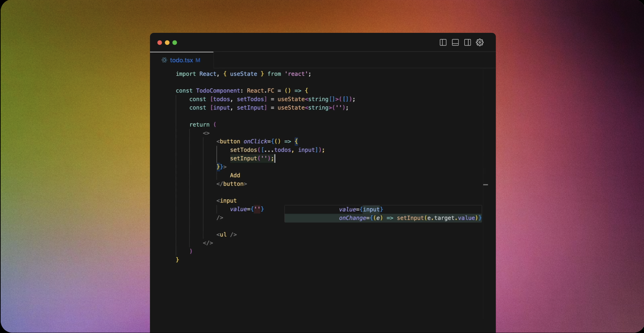This screenshot has height=333, width=644.
Task: Click the minimap change marker on scrollbar
Action: (x=485, y=185)
